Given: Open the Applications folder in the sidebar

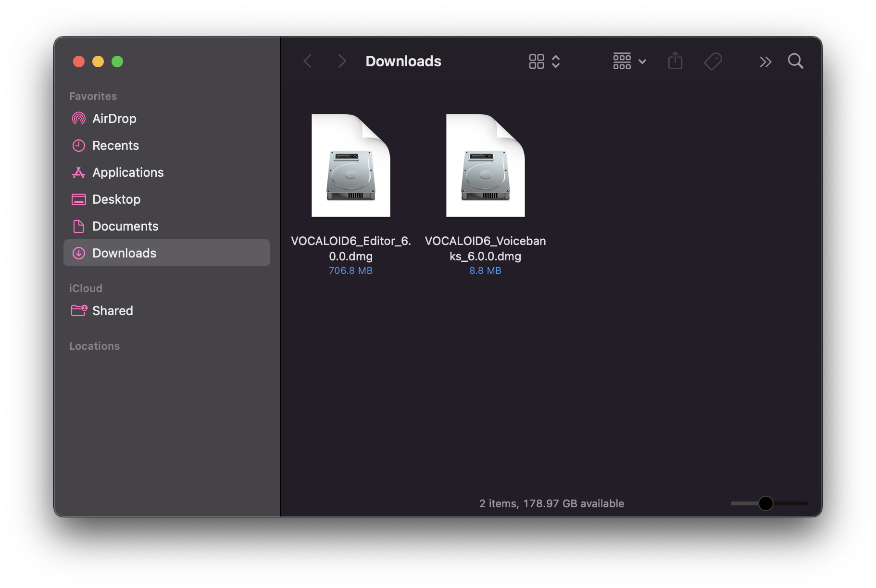Looking at the screenshot, I should [x=166, y=172].
